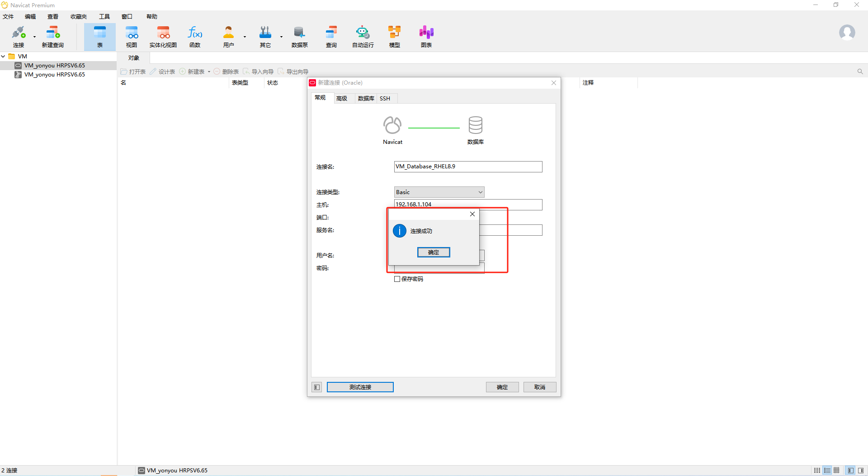Screen dimensions: 868x476
Task: Select the 表 (Table) toolbar icon
Action: (100, 36)
